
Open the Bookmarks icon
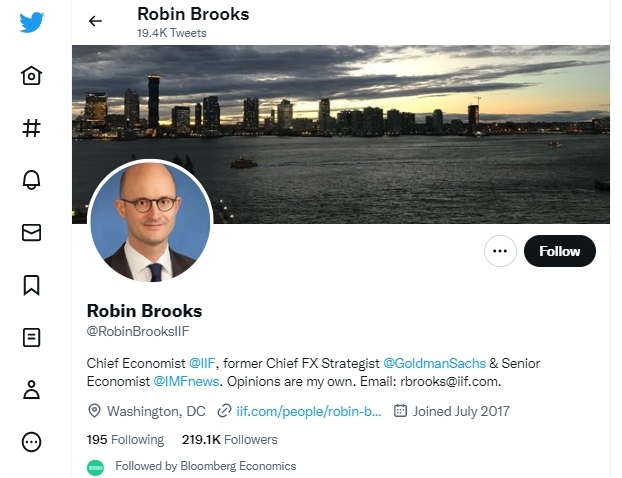coord(31,285)
